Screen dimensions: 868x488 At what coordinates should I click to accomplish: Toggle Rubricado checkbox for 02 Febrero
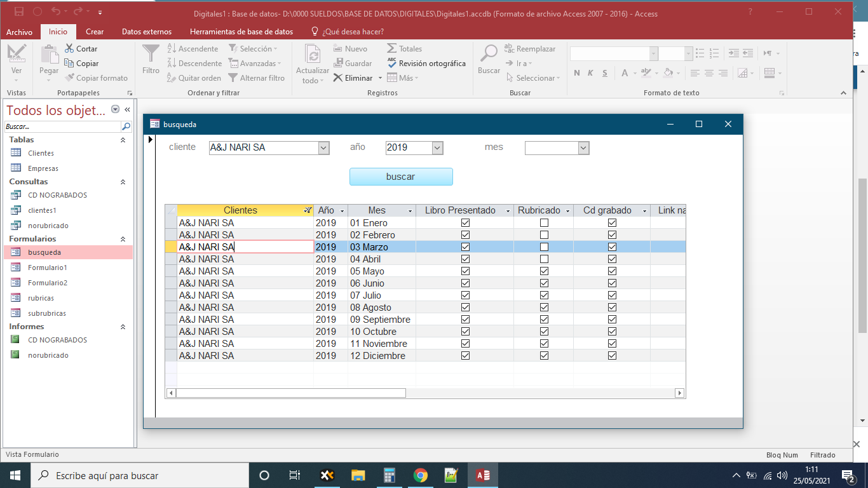[544, 235]
